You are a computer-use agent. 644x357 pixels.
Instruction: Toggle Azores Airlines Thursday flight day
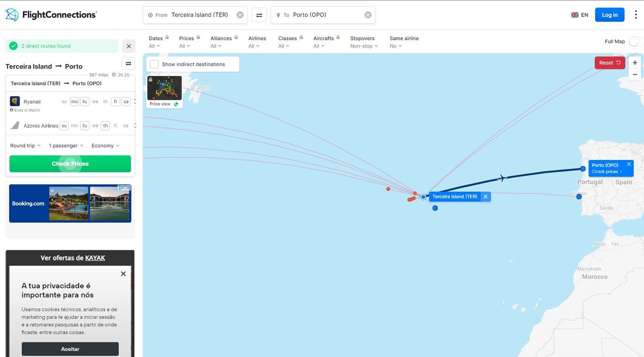click(x=105, y=126)
